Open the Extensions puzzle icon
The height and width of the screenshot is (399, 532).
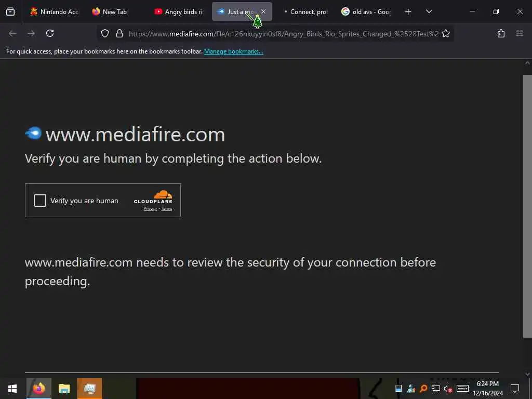pos(501,33)
